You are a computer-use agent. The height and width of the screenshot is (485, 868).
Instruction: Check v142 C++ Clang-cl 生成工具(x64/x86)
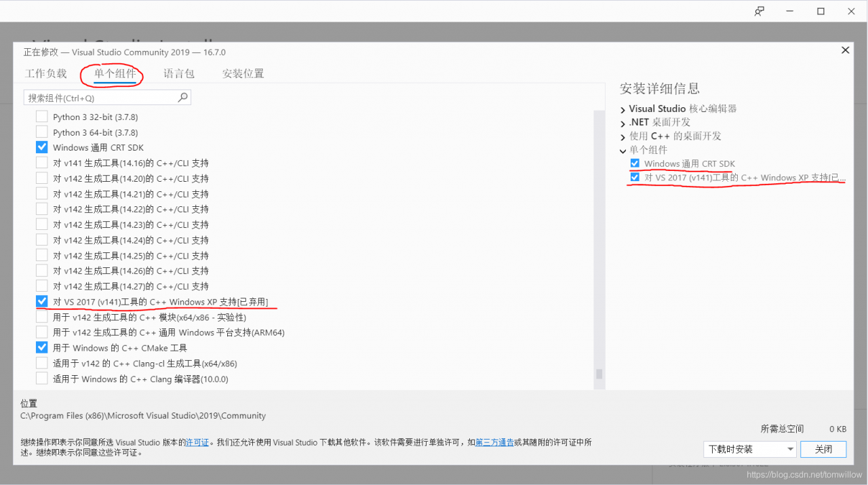tap(42, 363)
